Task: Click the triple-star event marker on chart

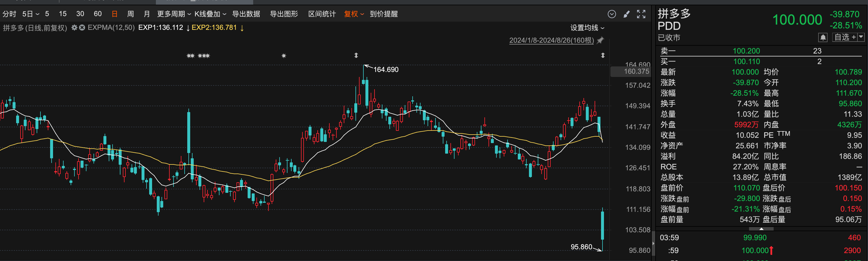Action: coord(204,56)
